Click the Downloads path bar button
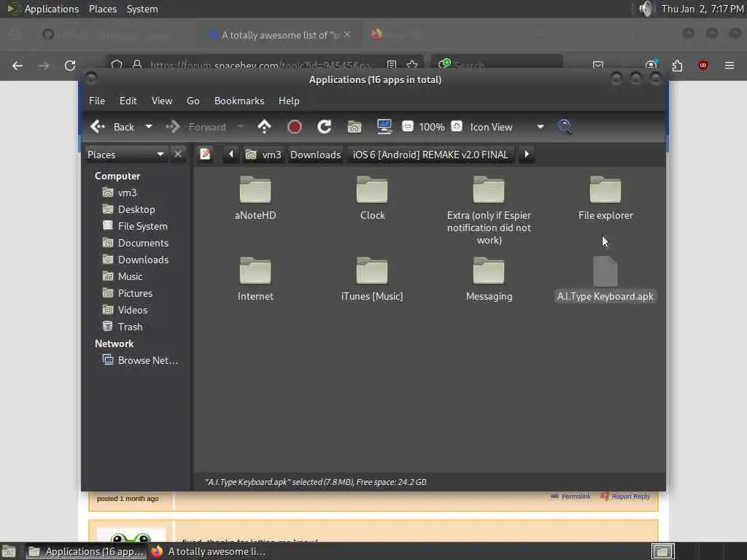 pos(315,155)
